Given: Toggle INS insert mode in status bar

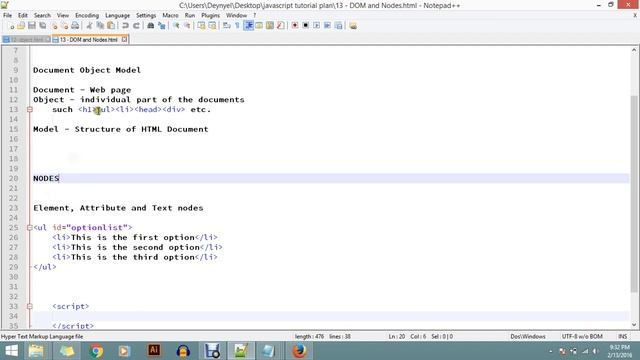Looking at the screenshot, I should tap(622, 336).
